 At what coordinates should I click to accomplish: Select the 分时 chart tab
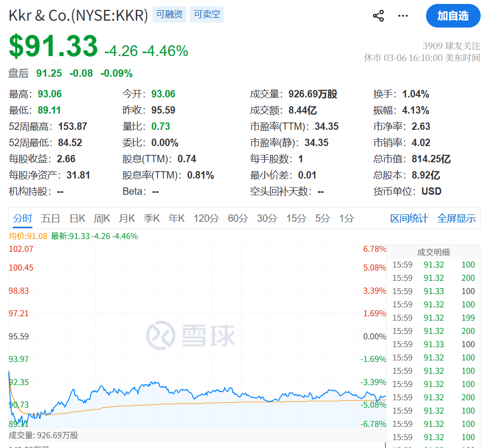[23, 218]
